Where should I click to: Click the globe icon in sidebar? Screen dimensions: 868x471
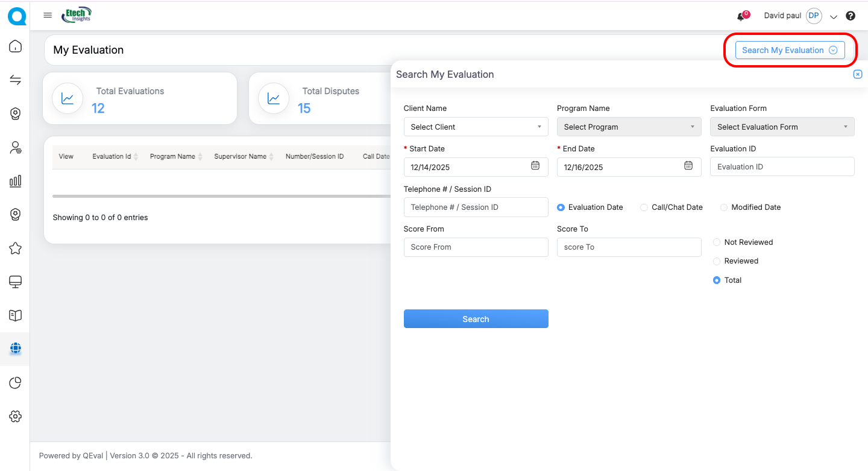[16, 349]
